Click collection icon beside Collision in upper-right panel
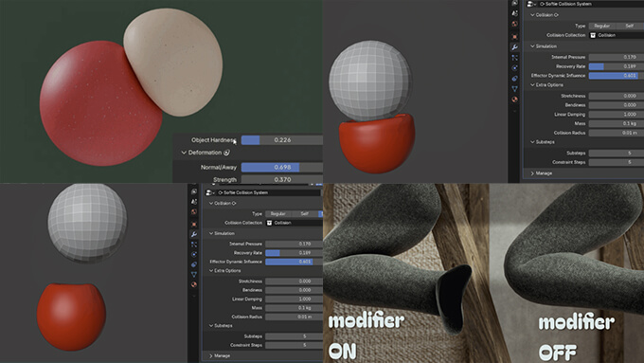Image resolution: width=644 pixels, height=363 pixels. [x=593, y=35]
